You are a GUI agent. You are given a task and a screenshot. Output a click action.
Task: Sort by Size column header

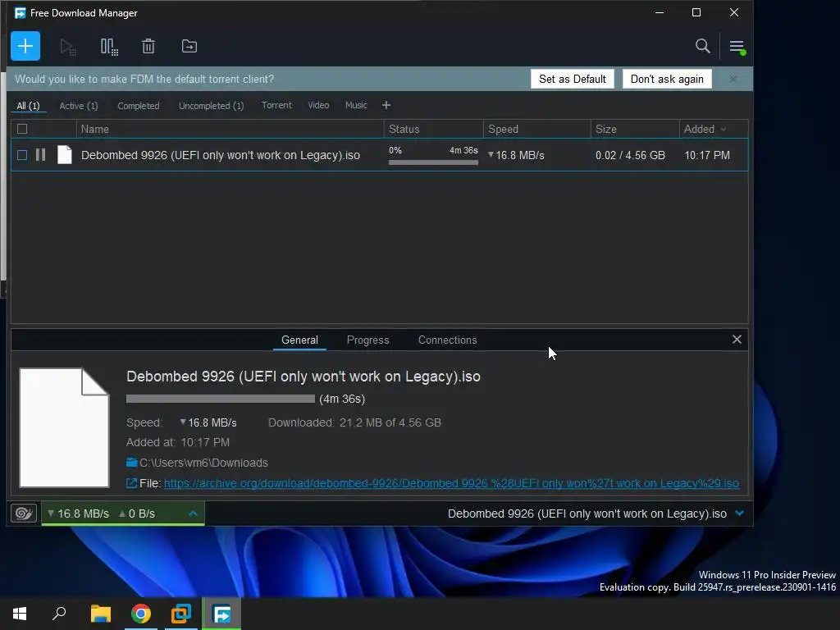pos(606,129)
